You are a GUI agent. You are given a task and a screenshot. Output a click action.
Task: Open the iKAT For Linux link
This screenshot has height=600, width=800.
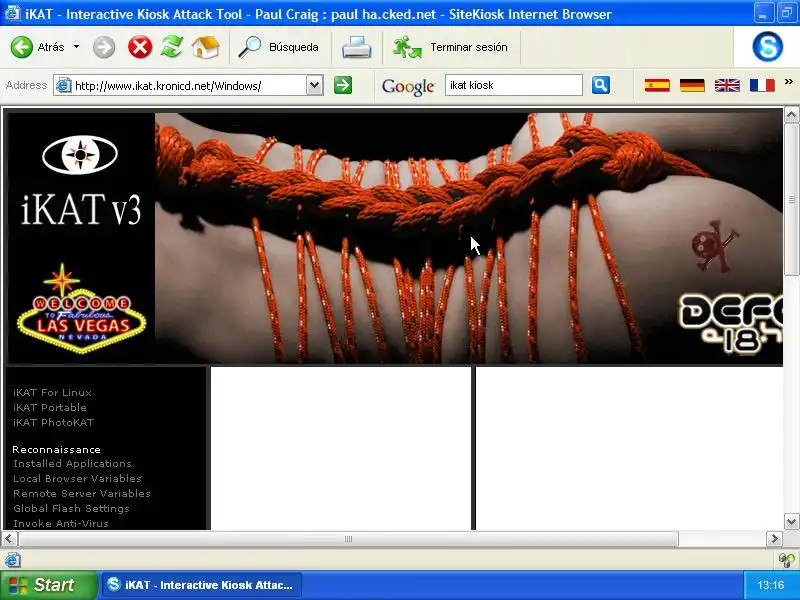coord(53,392)
